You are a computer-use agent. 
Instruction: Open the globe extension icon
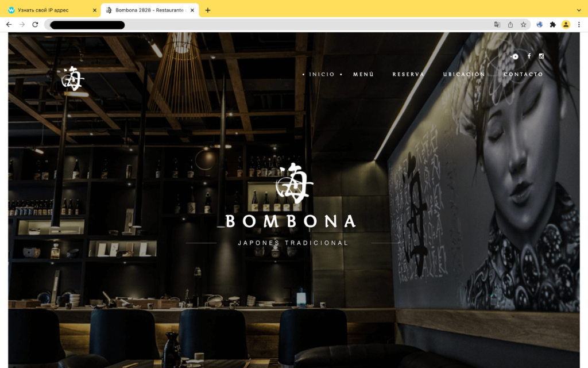(540, 25)
